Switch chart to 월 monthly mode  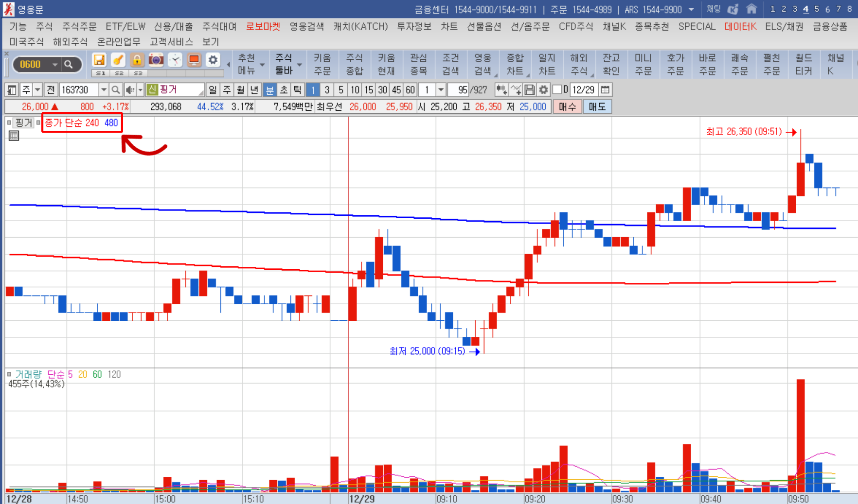240,90
